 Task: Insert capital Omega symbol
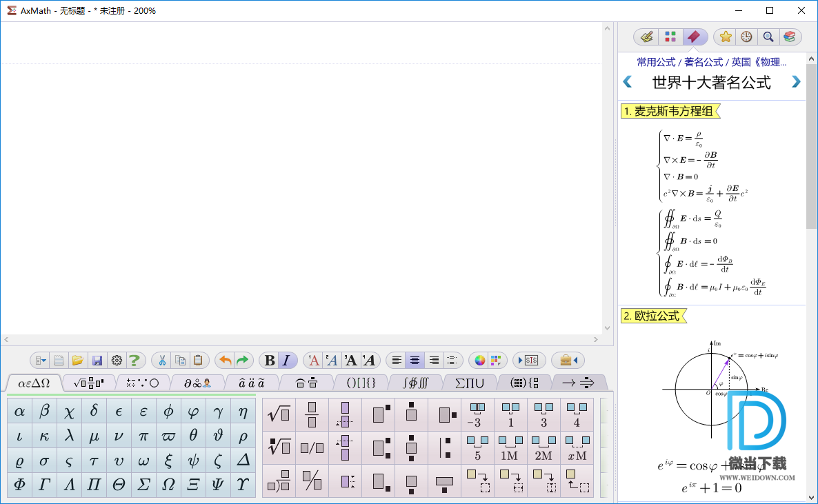pyautogui.click(x=168, y=484)
